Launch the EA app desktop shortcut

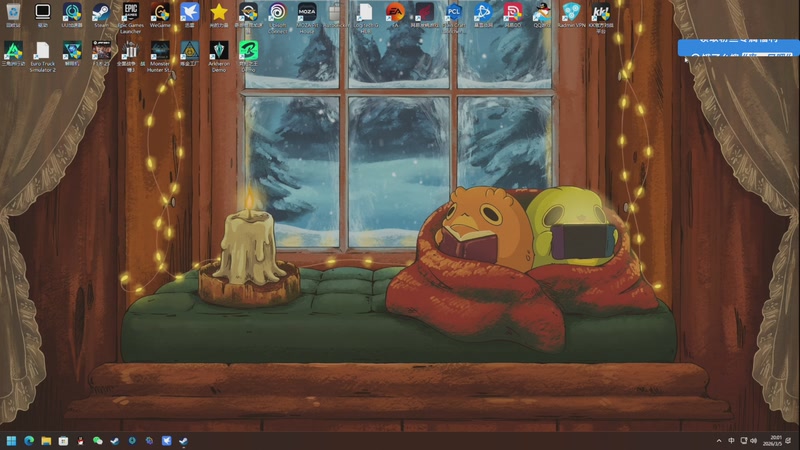[x=395, y=15]
